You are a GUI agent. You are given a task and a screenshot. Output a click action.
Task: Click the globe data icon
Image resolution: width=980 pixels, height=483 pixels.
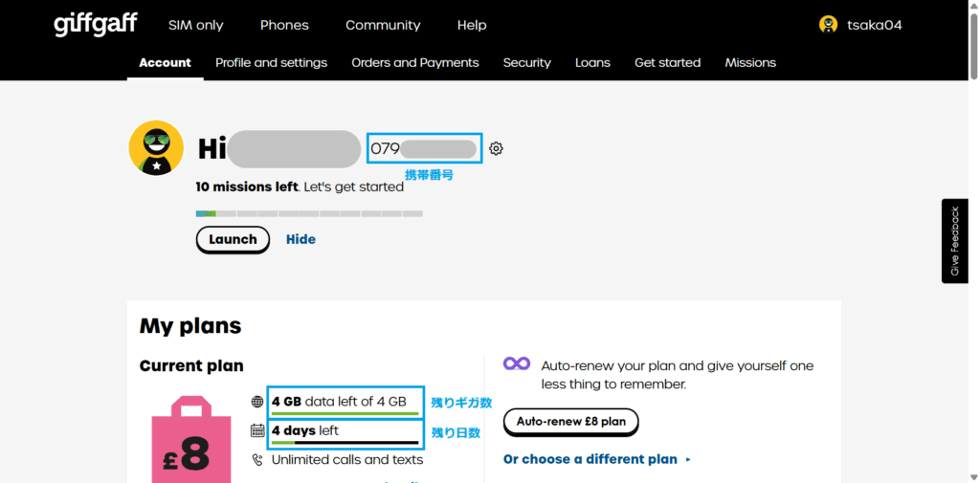[x=256, y=401]
